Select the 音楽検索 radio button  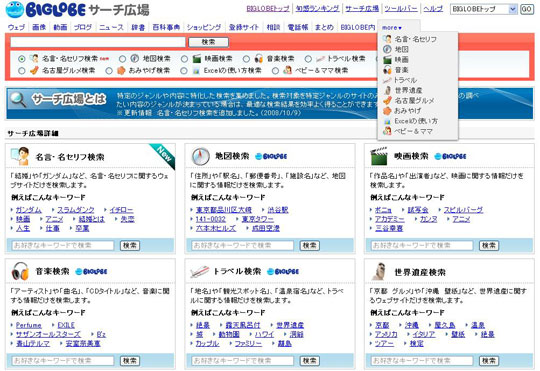pyautogui.click(x=246, y=59)
